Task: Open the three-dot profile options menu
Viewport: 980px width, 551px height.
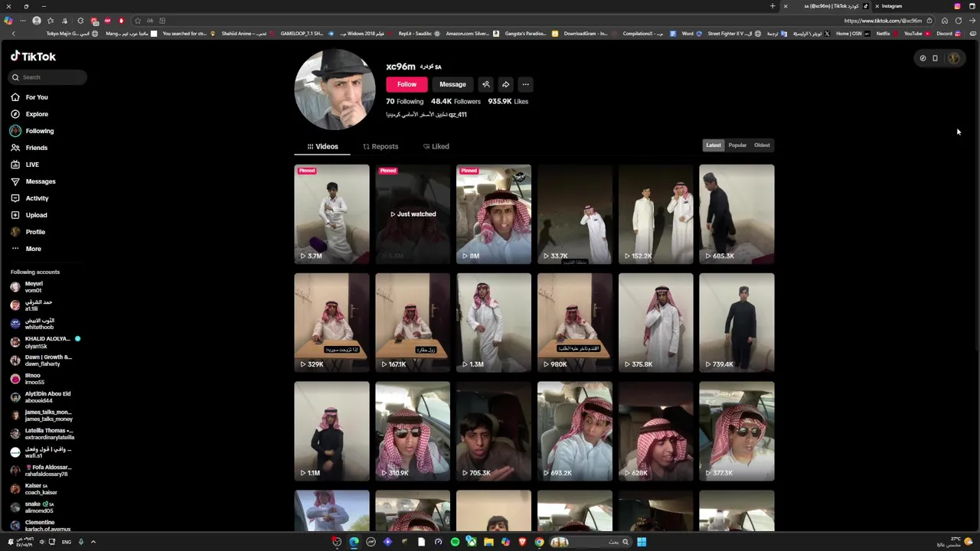Action: click(525, 84)
